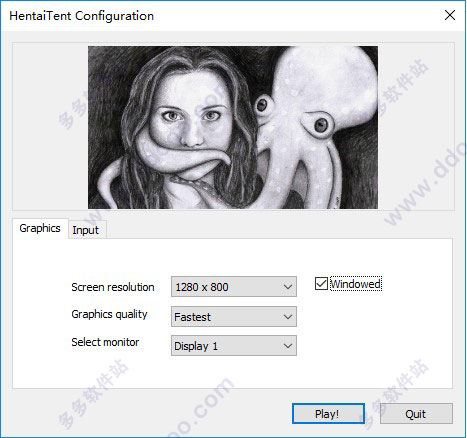Click the 'Graphics quality' label
Image resolution: width=467 pixels, height=438 pixels.
click(109, 314)
